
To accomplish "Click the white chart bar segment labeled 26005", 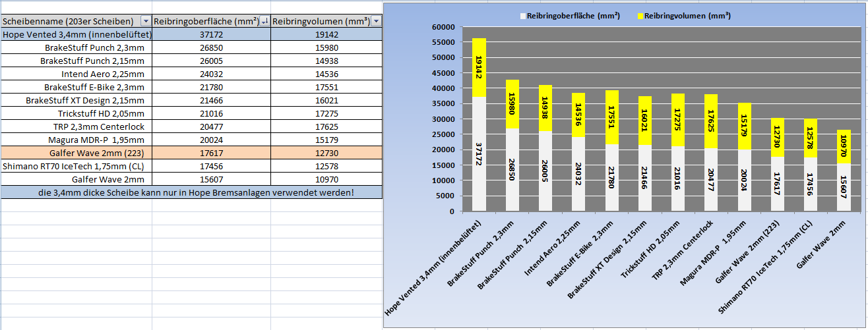I will click(545, 171).
